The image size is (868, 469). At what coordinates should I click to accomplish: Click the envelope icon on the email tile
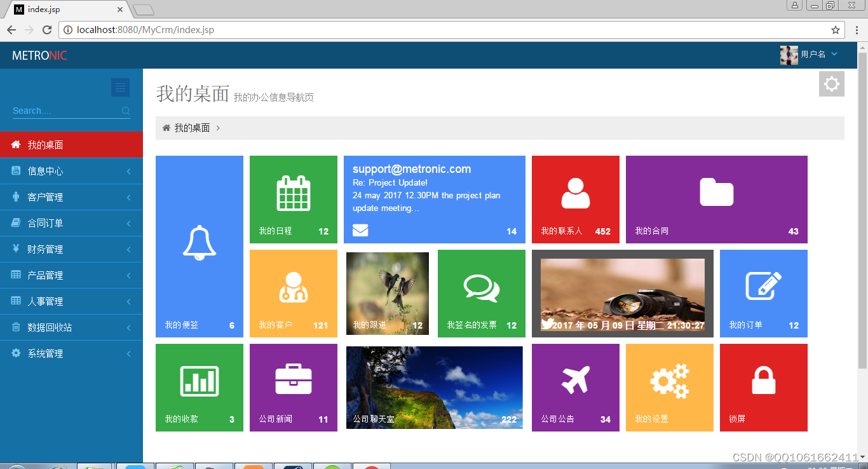[360, 231]
